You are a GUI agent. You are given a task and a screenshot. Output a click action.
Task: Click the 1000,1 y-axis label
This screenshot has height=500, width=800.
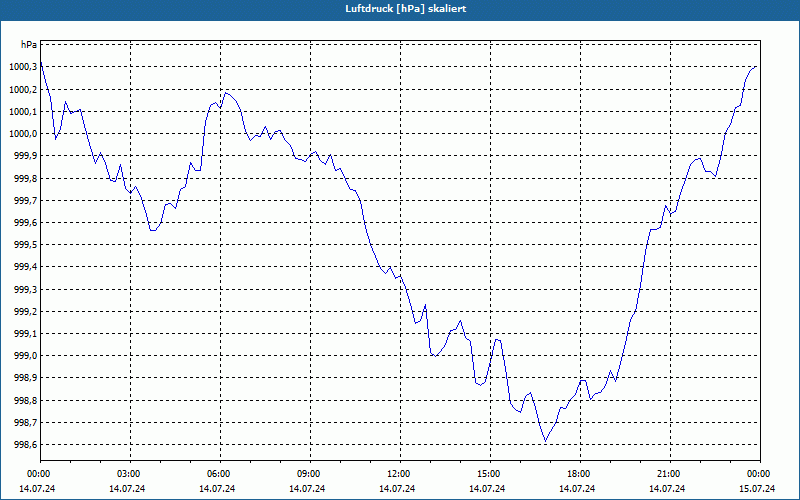(x=22, y=112)
